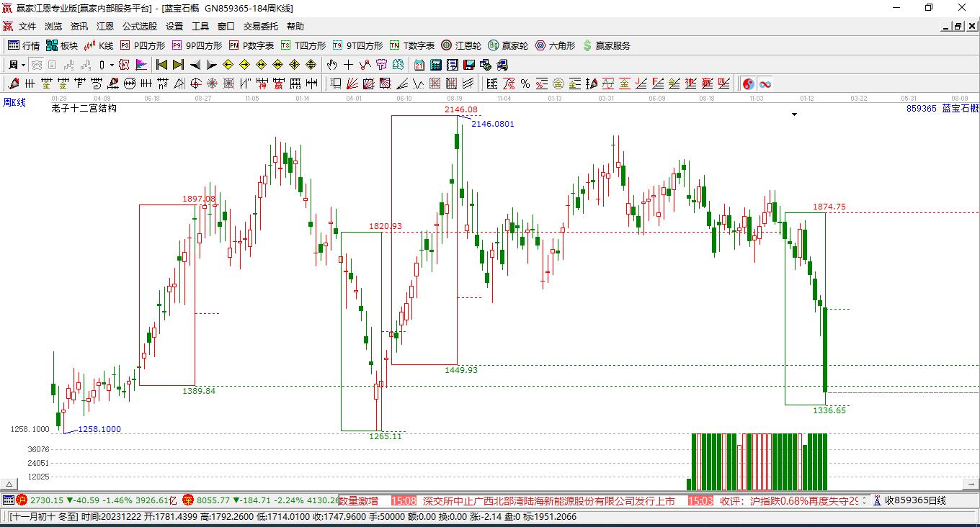
Task: Open the 9T四方形 tool
Action: tap(357, 45)
